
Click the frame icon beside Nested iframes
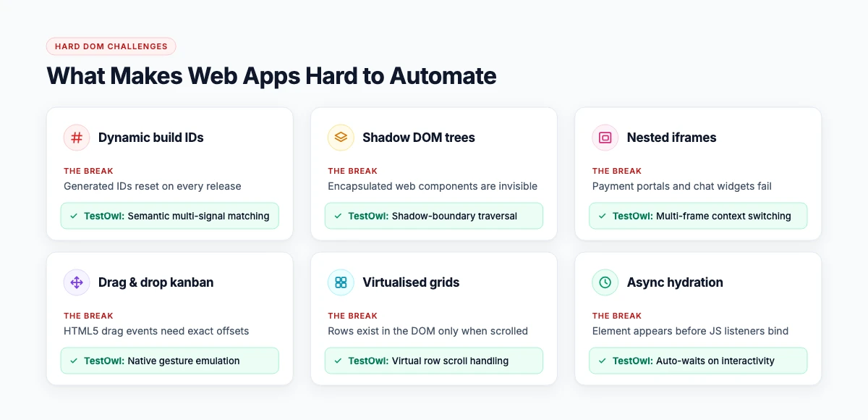(605, 138)
